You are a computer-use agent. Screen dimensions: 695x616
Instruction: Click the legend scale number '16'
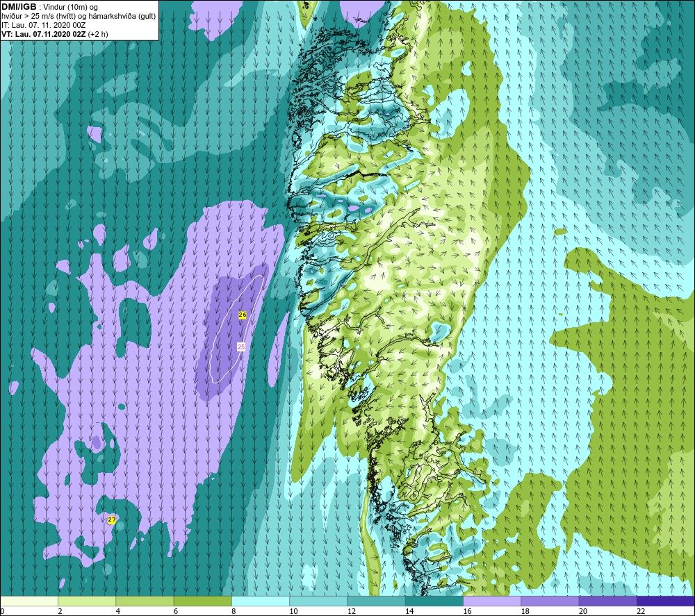point(467,611)
